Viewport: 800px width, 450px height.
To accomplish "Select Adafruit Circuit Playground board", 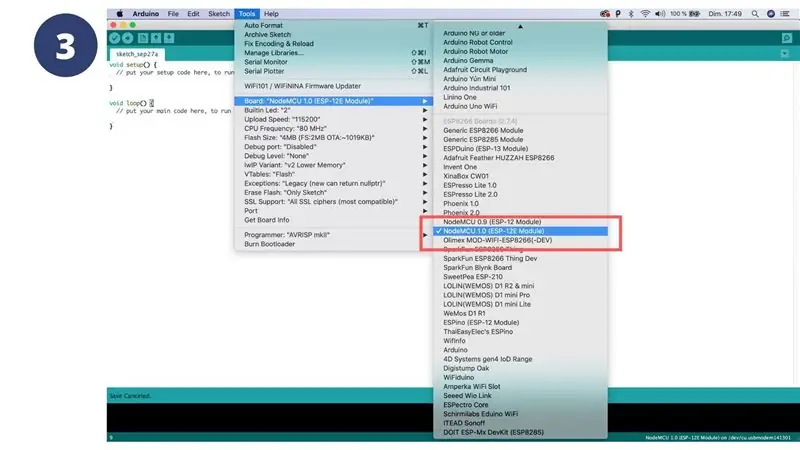I will pos(520,69).
